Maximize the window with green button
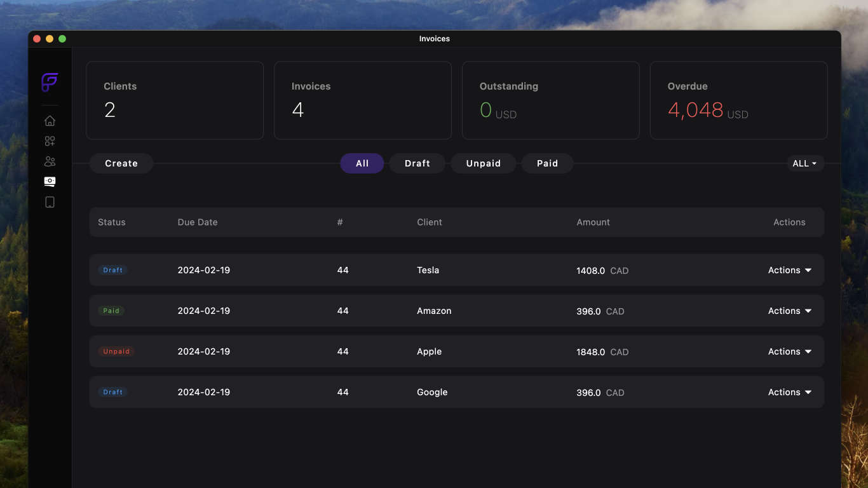This screenshot has width=868, height=488. [62, 39]
